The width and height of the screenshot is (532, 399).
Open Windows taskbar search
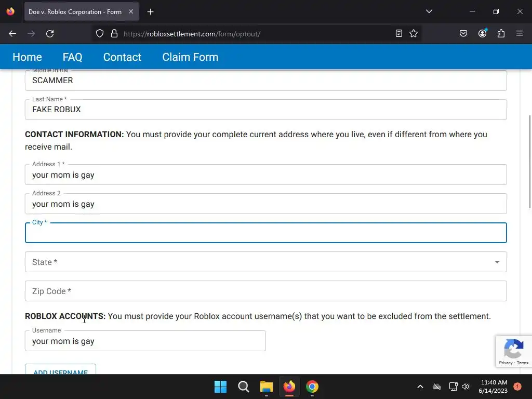[x=243, y=387]
